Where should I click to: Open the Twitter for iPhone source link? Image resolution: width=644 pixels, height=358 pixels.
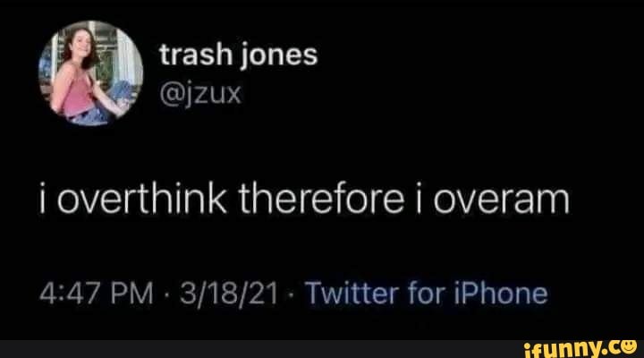(x=427, y=293)
